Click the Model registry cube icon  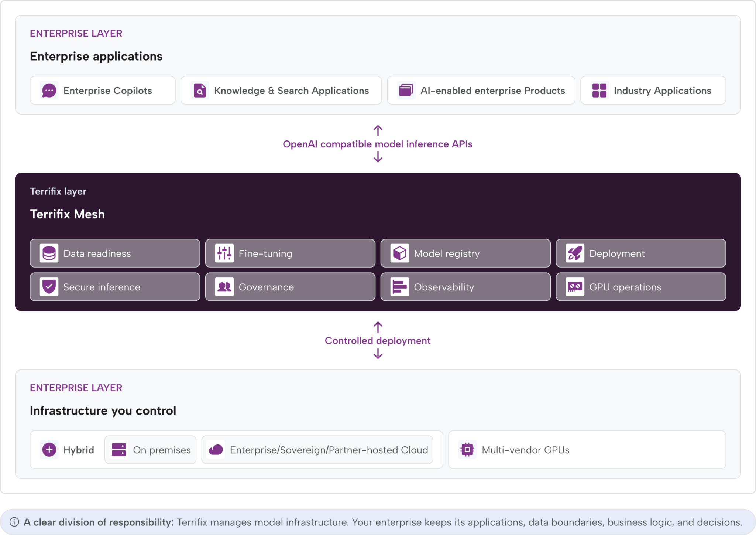tap(400, 253)
